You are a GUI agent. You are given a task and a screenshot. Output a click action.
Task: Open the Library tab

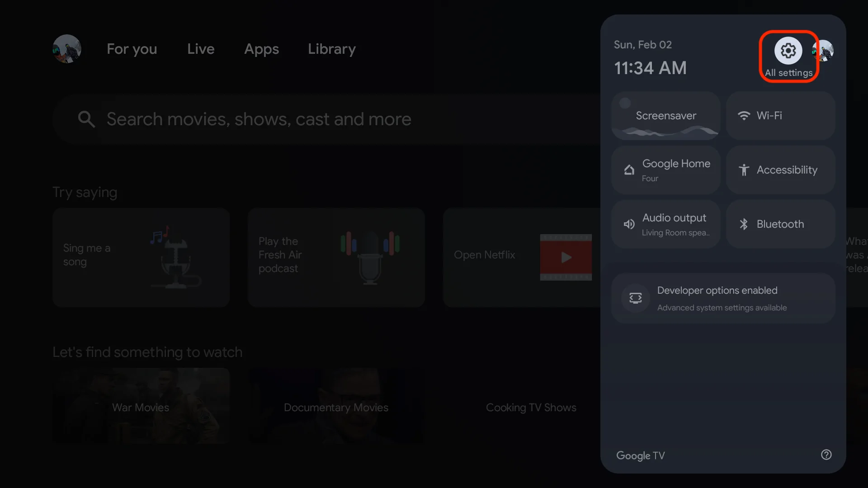(x=332, y=49)
